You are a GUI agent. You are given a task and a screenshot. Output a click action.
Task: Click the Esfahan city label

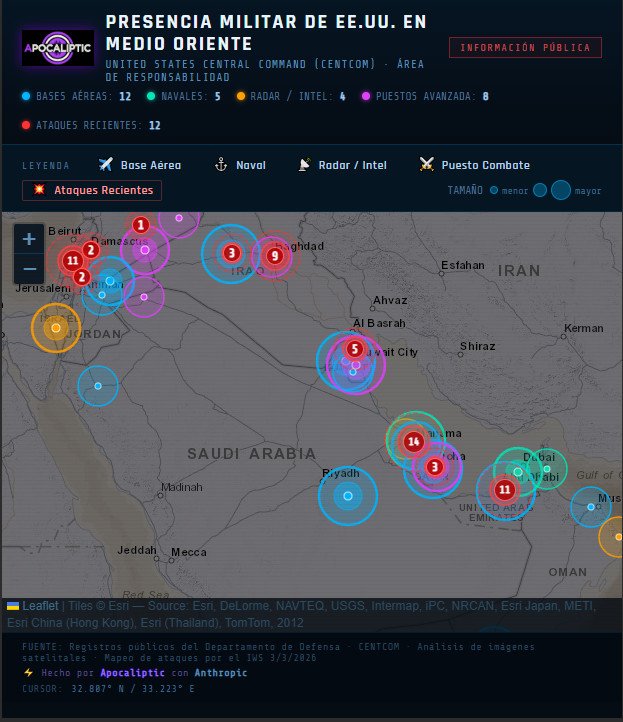463,265
